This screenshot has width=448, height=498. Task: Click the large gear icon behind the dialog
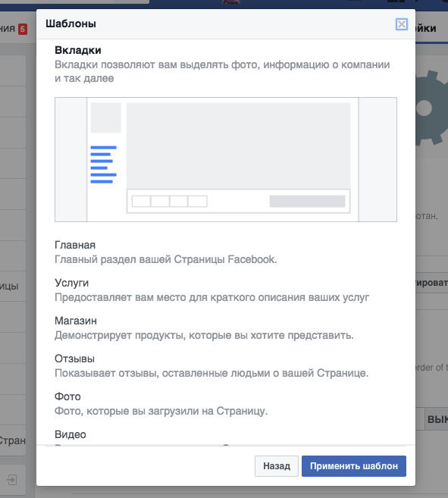tap(431, 108)
